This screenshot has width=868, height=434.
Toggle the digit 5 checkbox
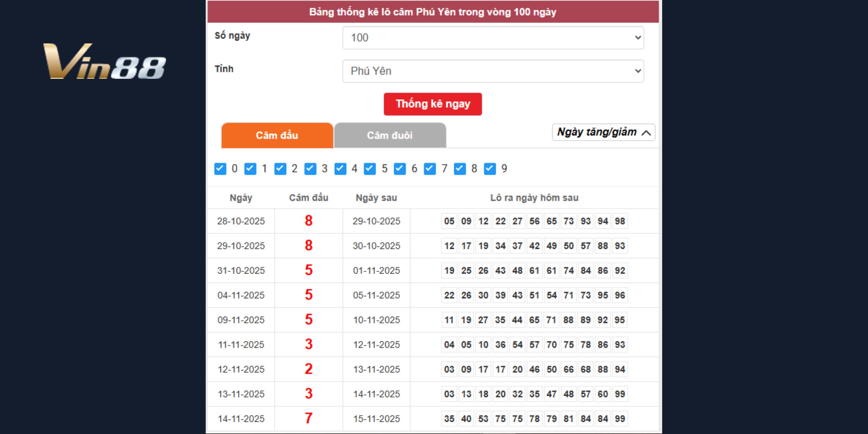click(x=370, y=169)
